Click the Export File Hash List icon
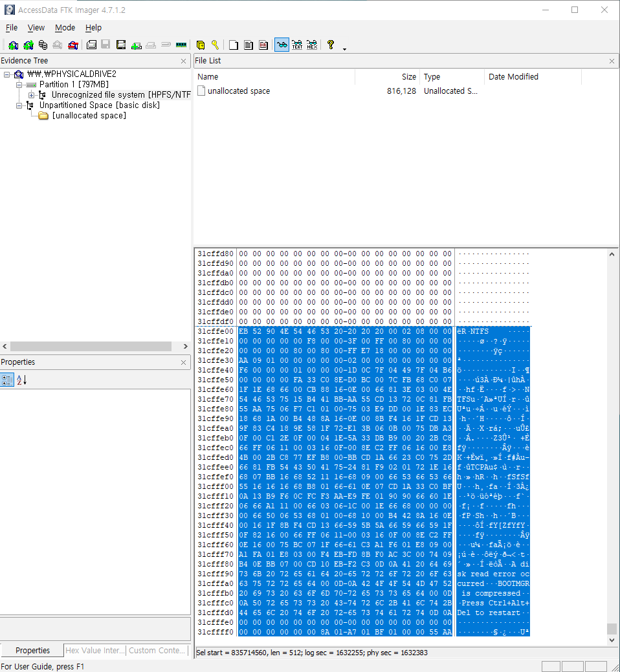 [x=249, y=45]
